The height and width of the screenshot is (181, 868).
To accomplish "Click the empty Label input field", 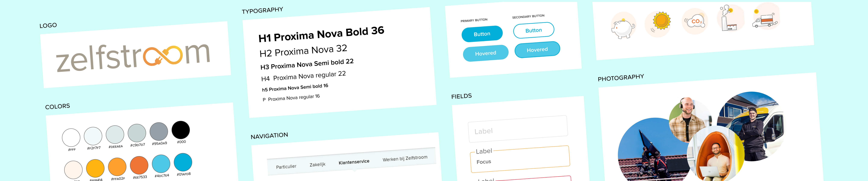I will point(518,129).
